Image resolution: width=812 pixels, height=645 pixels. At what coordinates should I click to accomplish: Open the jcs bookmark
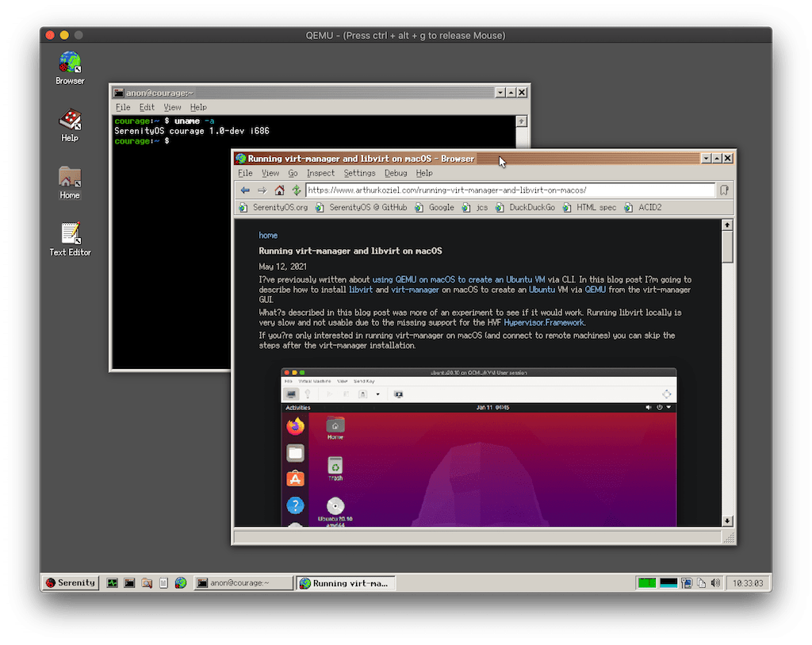pyautogui.click(x=476, y=207)
